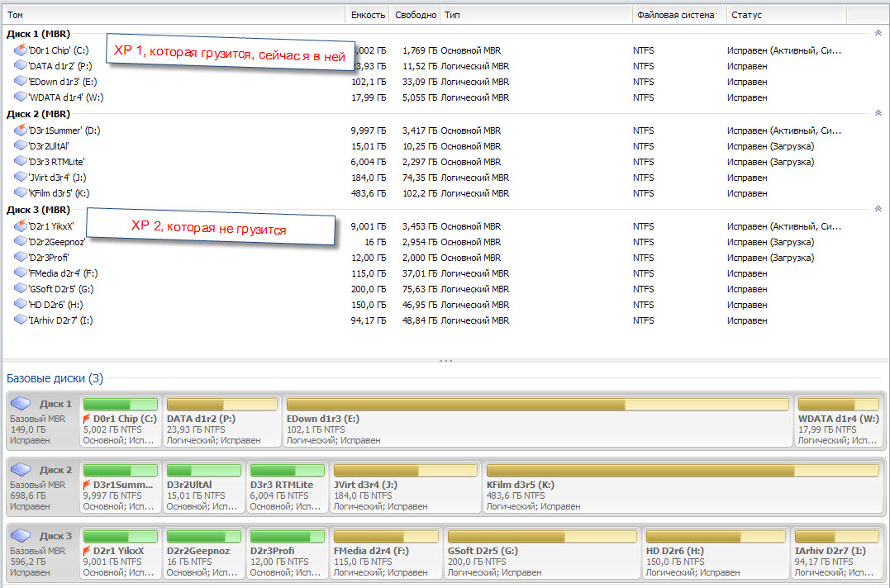Image resolution: width=890 pixels, height=588 pixels.
Task: Select the Диск 3 (MBR) group header
Action: click(x=39, y=210)
